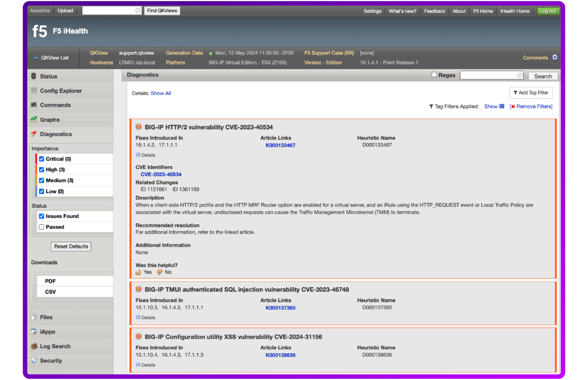Uncheck the Issues Found status checkbox
The image size is (588, 380).
coord(42,216)
